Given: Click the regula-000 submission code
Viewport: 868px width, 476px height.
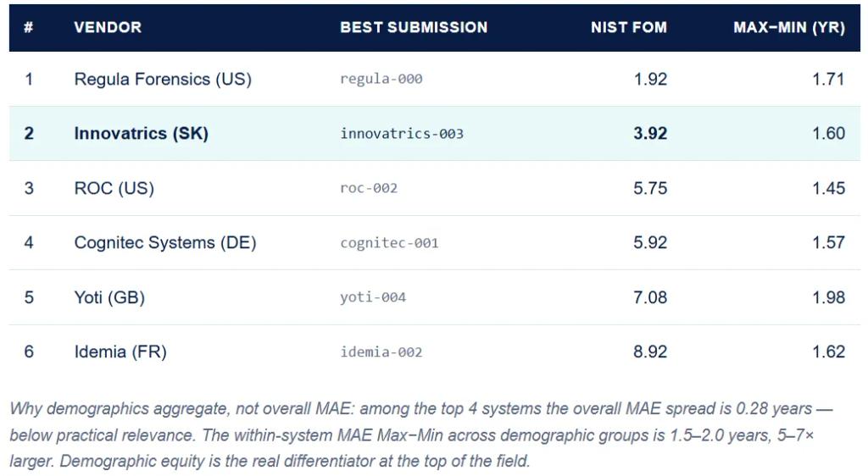Looking at the screenshot, I should [x=381, y=79].
